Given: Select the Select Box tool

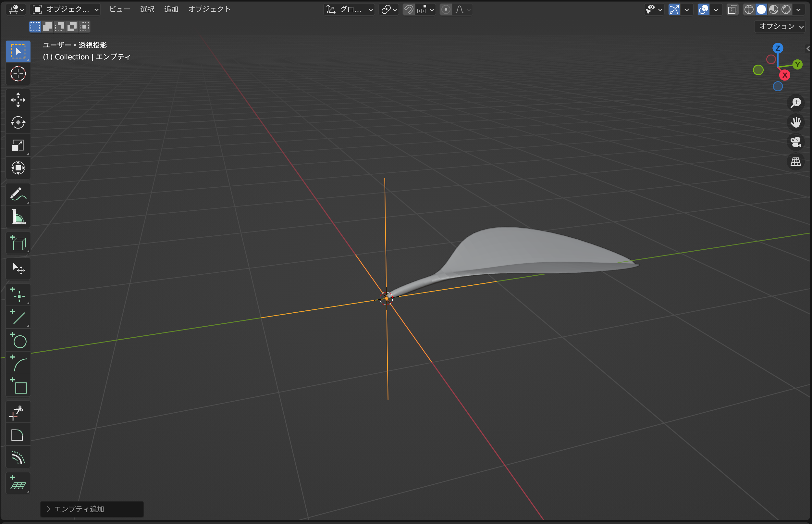Looking at the screenshot, I should 18,51.
